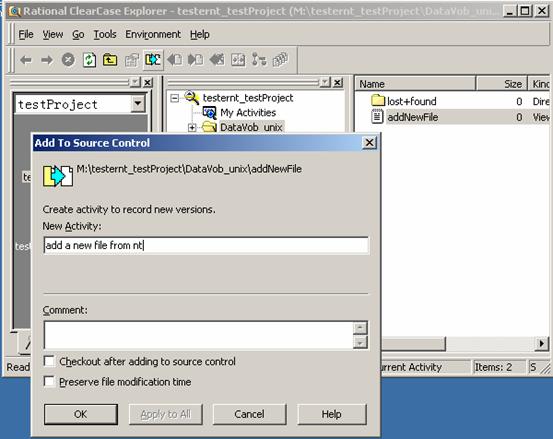Open the Environment menu
The image size is (553, 439).
point(153,35)
